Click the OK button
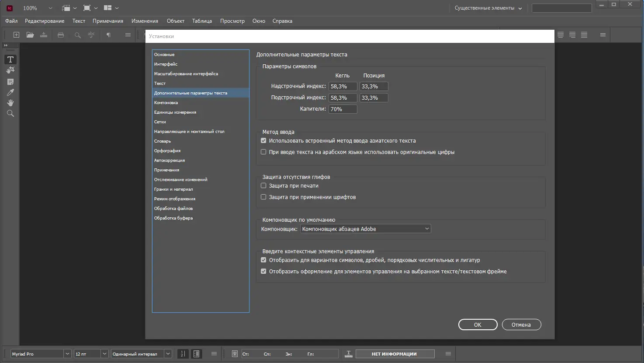 (x=478, y=325)
